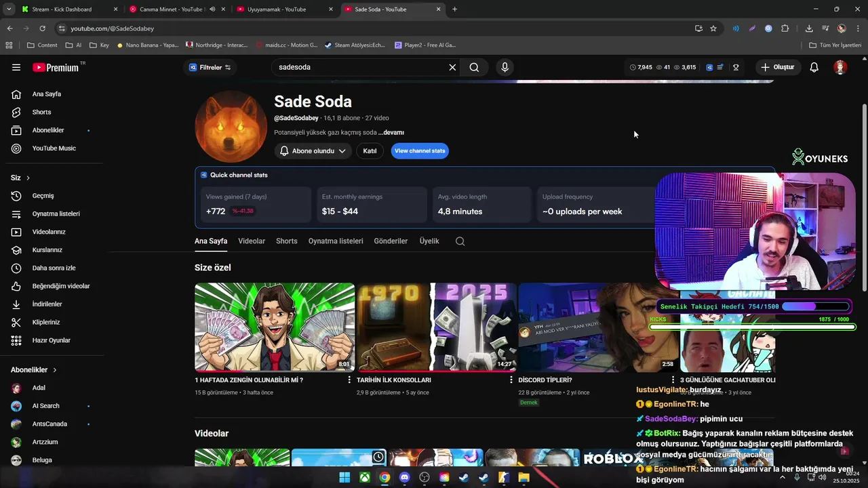Open the Chrome extensions puzzle icon
The height and width of the screenshot is (488, 868).
[x=785, y=28]
